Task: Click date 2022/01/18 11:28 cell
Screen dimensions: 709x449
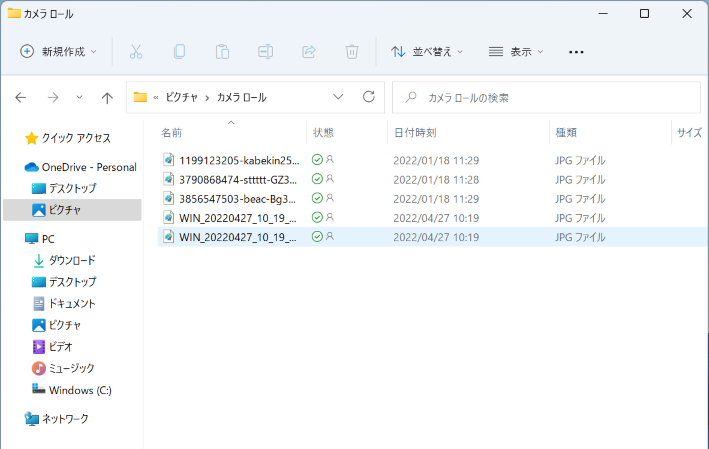Action: [436, 180]
